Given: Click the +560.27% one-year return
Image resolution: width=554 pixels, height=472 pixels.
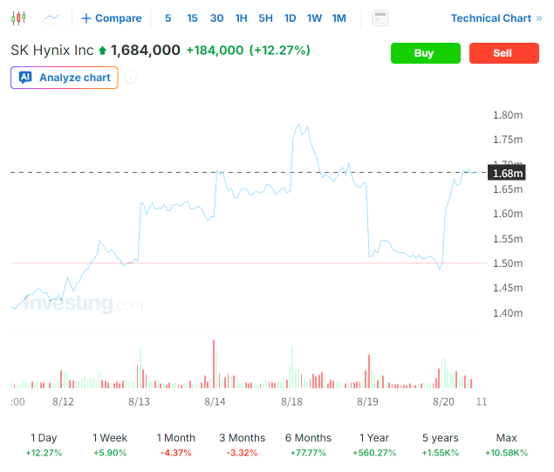Looking at the screenshot, I should (x=374, y=453).
